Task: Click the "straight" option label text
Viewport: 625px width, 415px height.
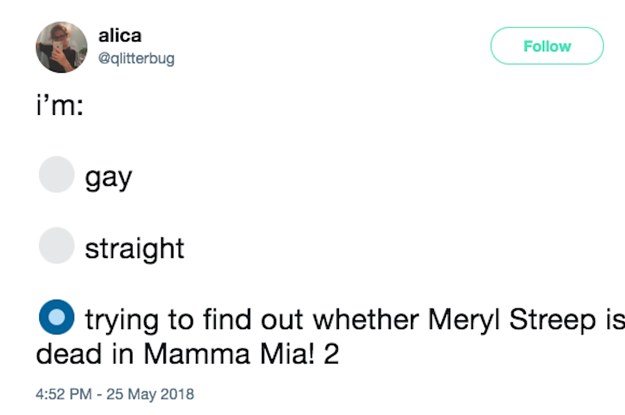Action: (x=134, y=247)
